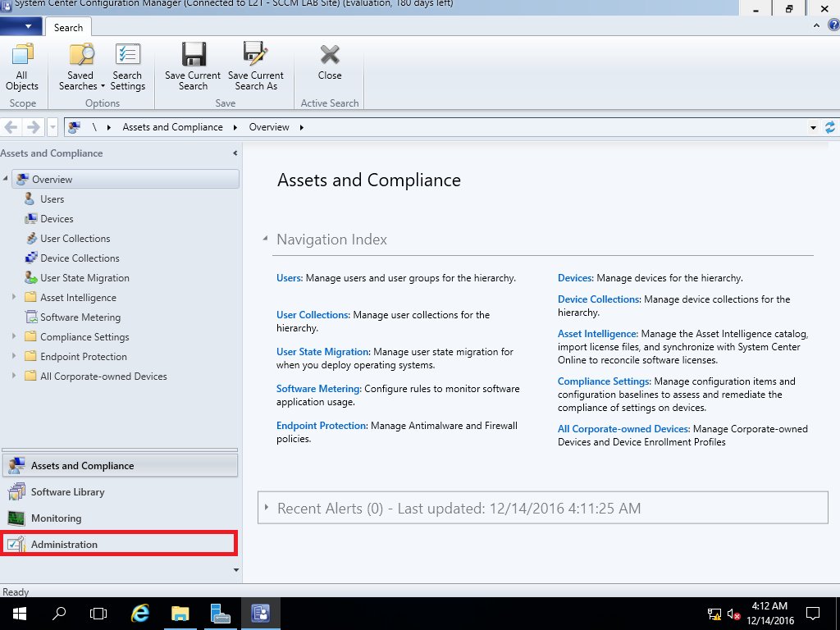Close the active search
840x630 pixels.
330,62
